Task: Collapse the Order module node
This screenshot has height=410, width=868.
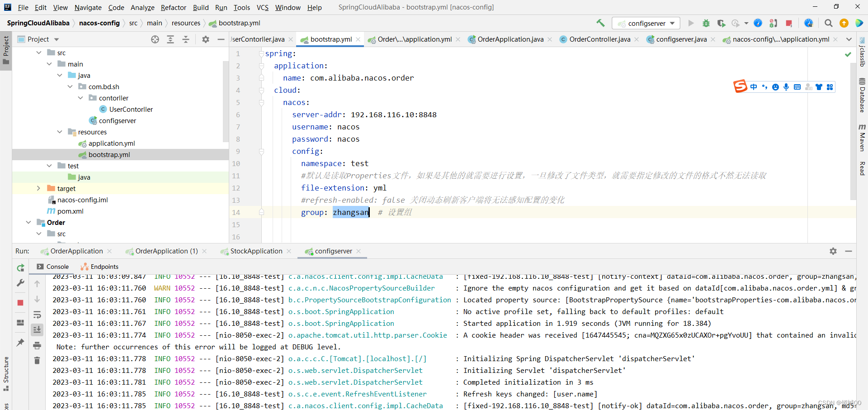Action: click(28, 222)
